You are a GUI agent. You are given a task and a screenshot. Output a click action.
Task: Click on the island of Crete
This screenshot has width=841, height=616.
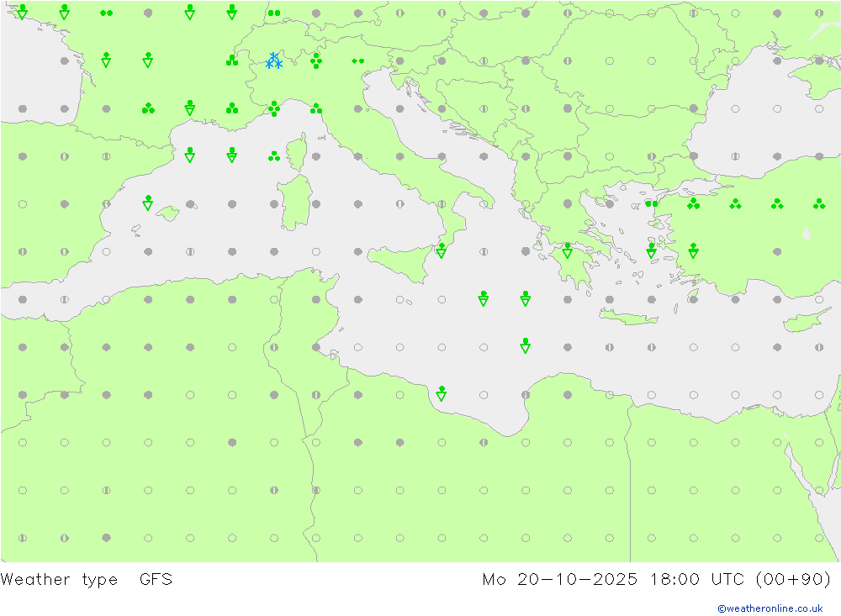[628, 318]
